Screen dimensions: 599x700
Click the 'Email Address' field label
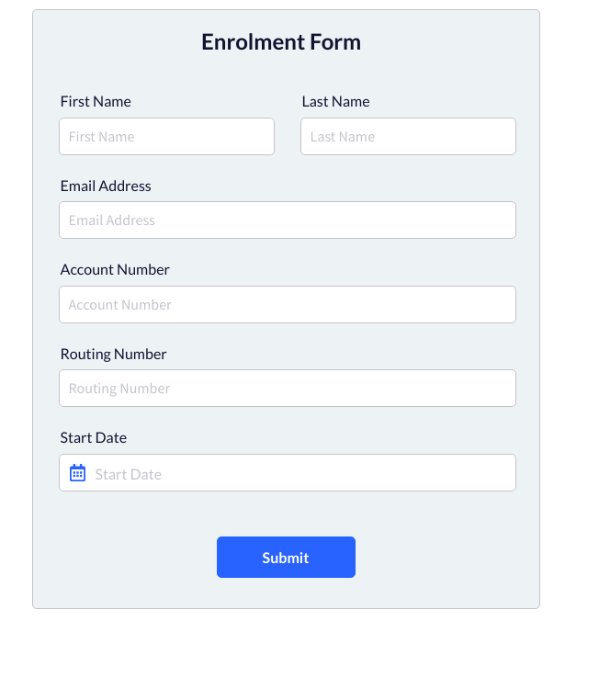[x=106, y=186]
